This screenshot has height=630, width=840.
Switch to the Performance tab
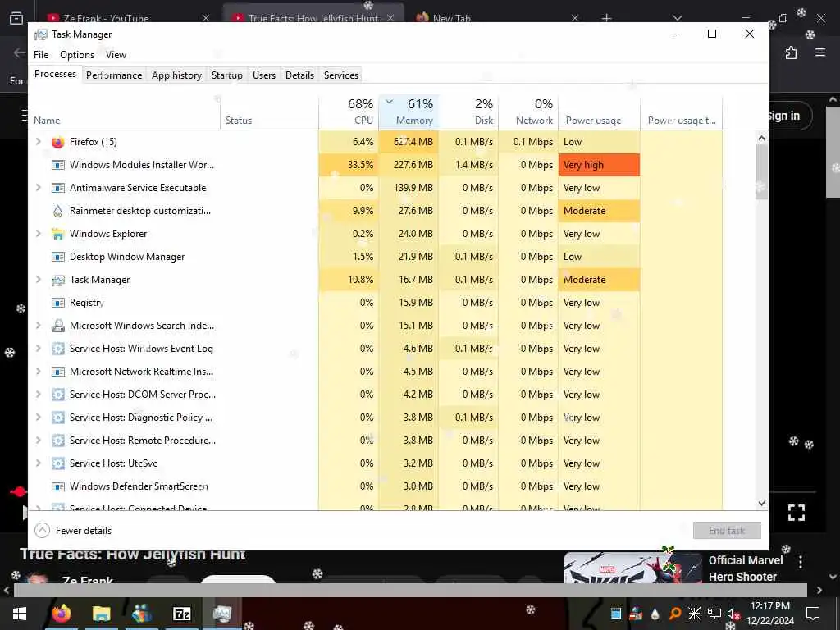tap(114, 75)
